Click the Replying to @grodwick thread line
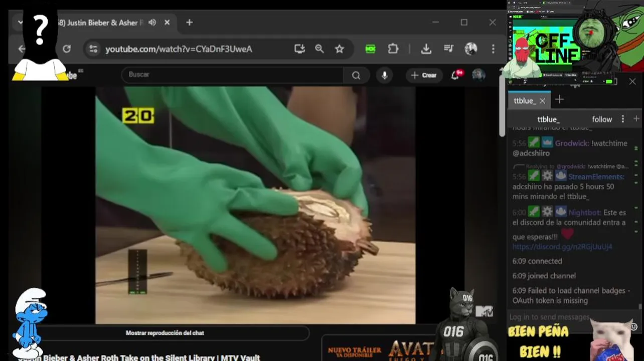The height and width of the screenshot is (361, 644). [x=571, y=166]
